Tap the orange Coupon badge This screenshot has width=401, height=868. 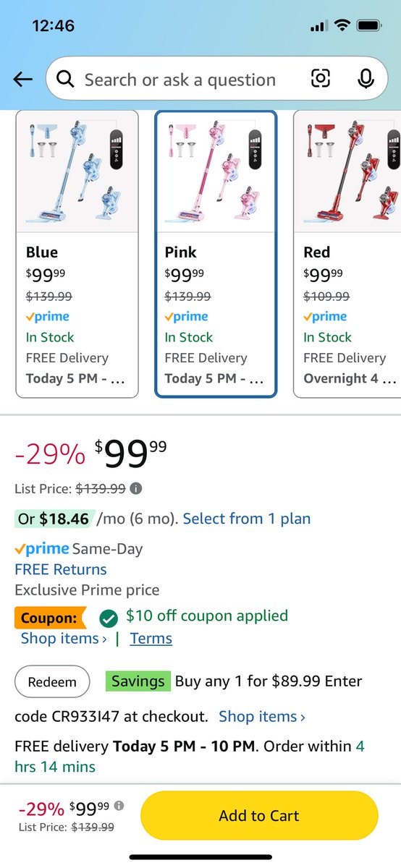(x=50, y=618)
